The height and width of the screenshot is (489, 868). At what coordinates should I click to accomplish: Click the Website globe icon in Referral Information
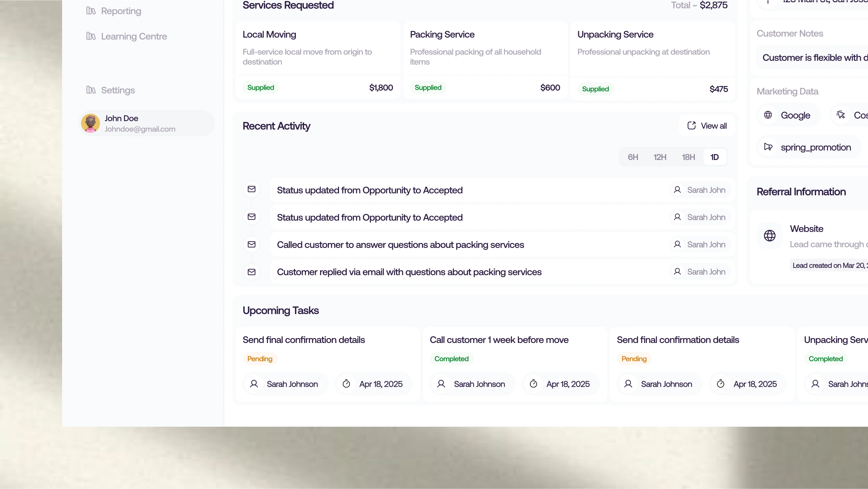[770, 236]
